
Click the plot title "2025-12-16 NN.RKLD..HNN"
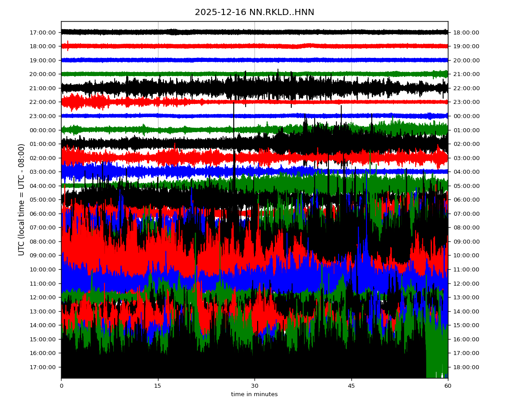[254, 12]
